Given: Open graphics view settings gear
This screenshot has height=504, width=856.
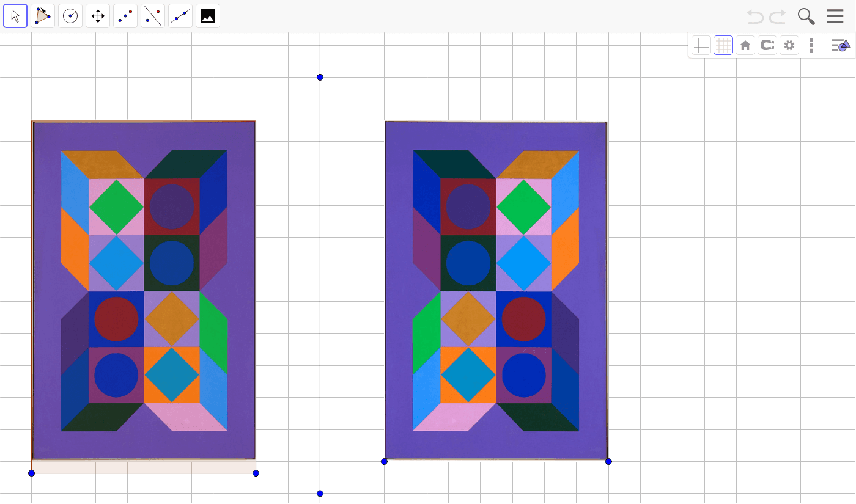Looking at the screenshot, I should 789,45.
